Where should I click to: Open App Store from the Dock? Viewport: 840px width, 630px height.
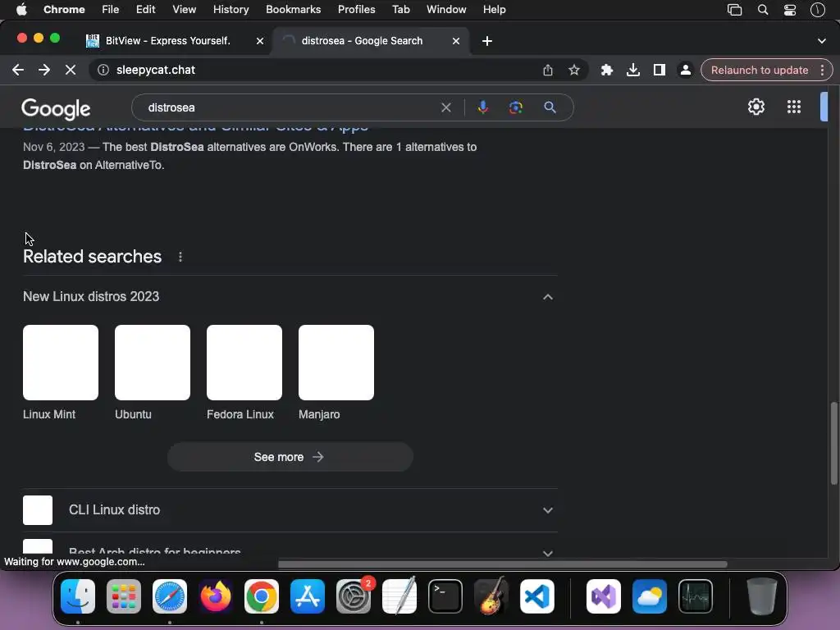(x=308, y=596)
